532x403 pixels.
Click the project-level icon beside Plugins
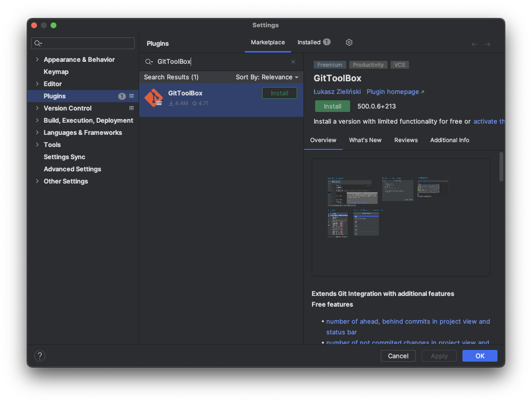point(132,96)
